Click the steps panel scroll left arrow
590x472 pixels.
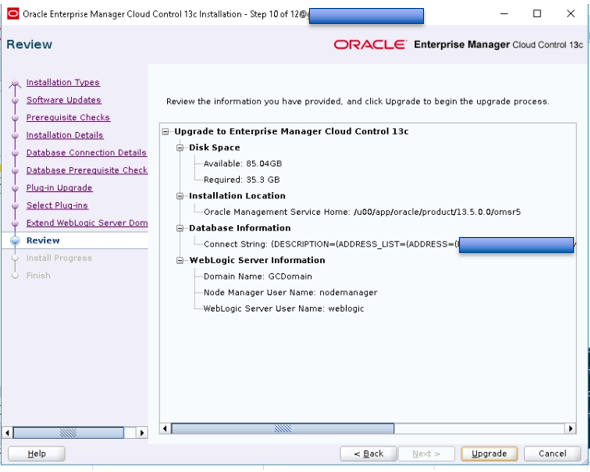tap(8, 433)
